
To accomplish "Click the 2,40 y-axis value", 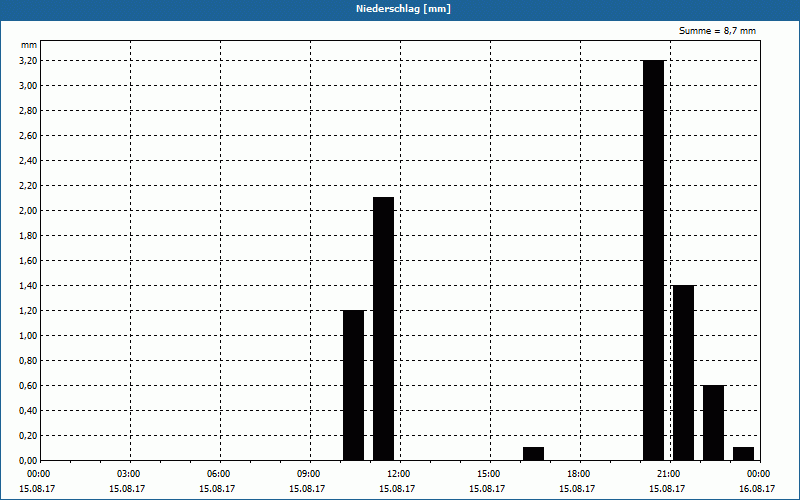I will click(x=28, y=161).
